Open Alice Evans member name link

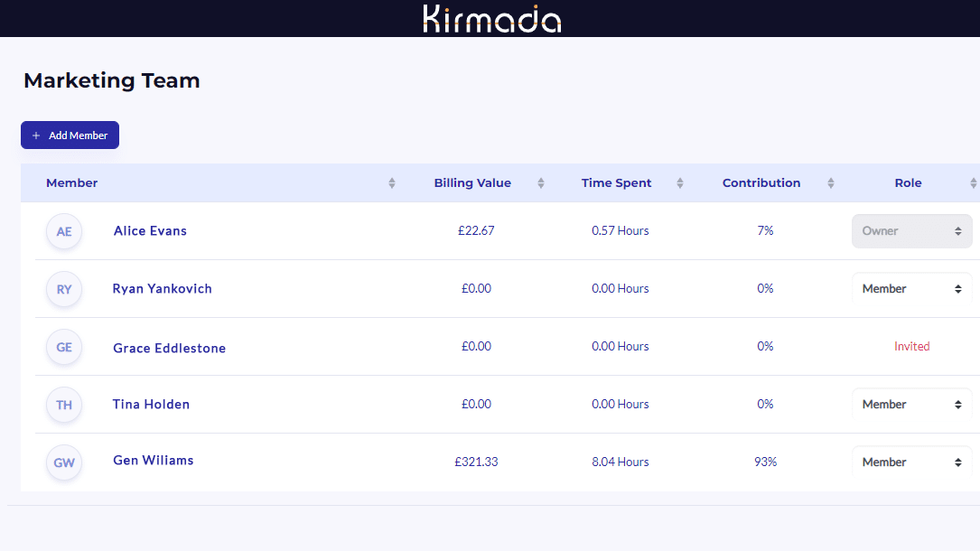150,231
